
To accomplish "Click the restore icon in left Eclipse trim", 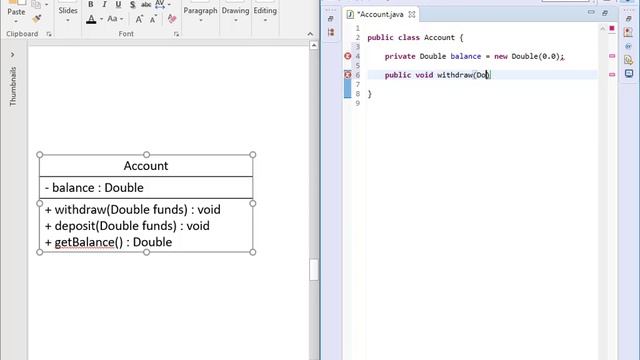I will [331, 19].
